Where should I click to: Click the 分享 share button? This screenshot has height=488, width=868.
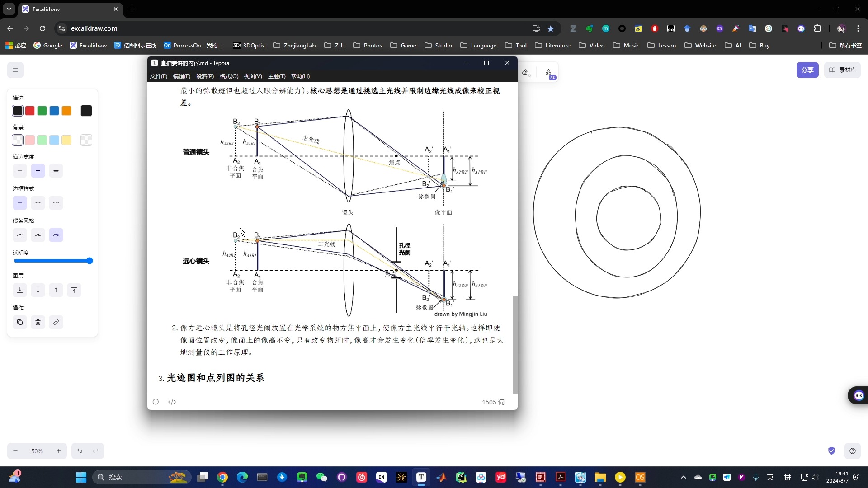(x=807, y=70)
